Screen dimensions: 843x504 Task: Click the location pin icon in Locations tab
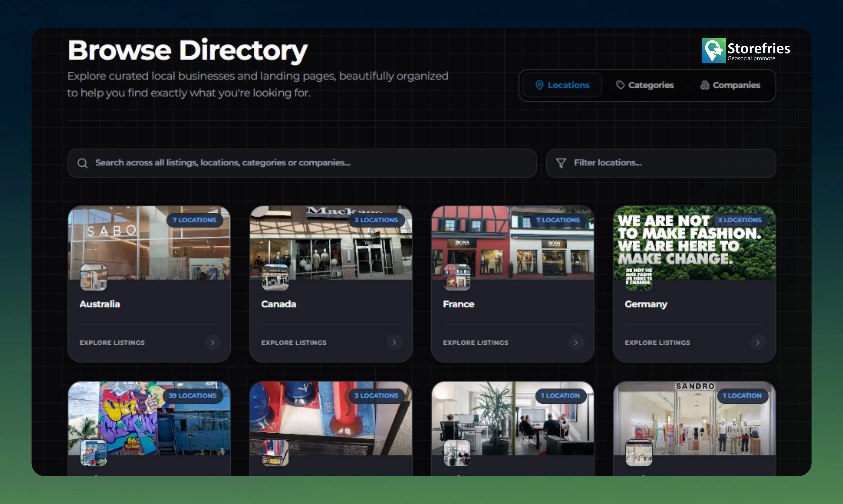[x=539, y=85]
